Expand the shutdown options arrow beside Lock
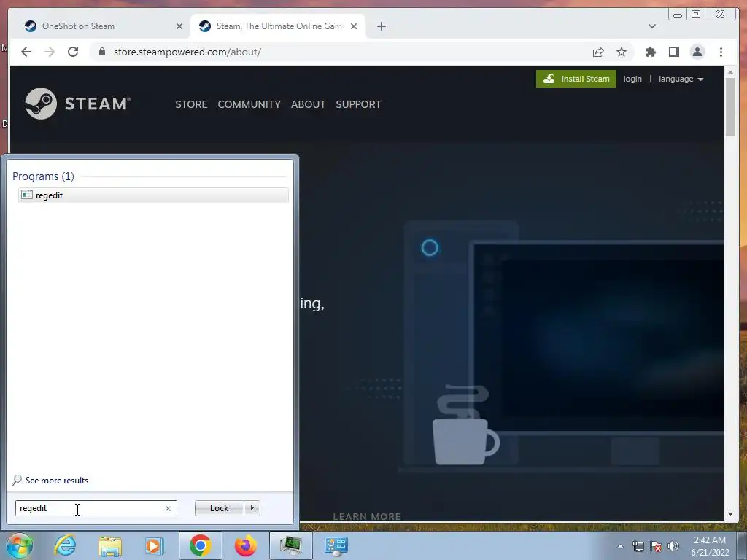Image resolution: width=747 pixels, height=560 pixels. (x=252, y=508)
